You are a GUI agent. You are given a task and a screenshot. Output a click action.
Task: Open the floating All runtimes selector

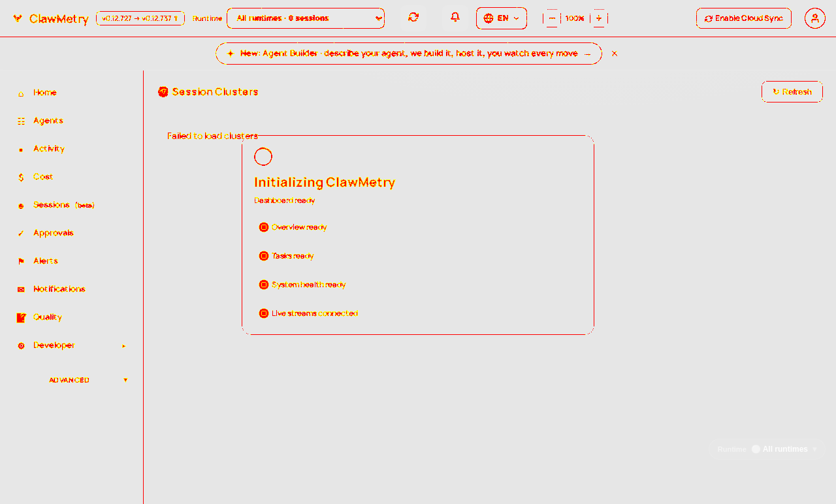[767, 449]
